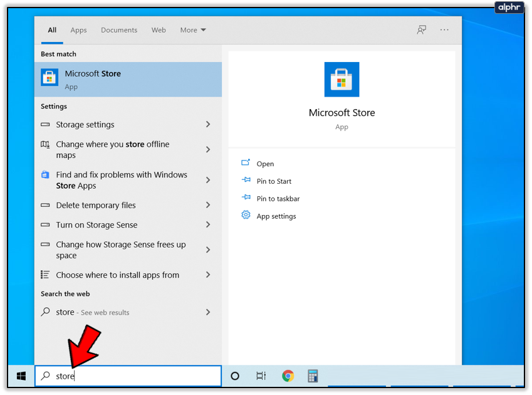Select store See web results entry

[x=128, y=312]
